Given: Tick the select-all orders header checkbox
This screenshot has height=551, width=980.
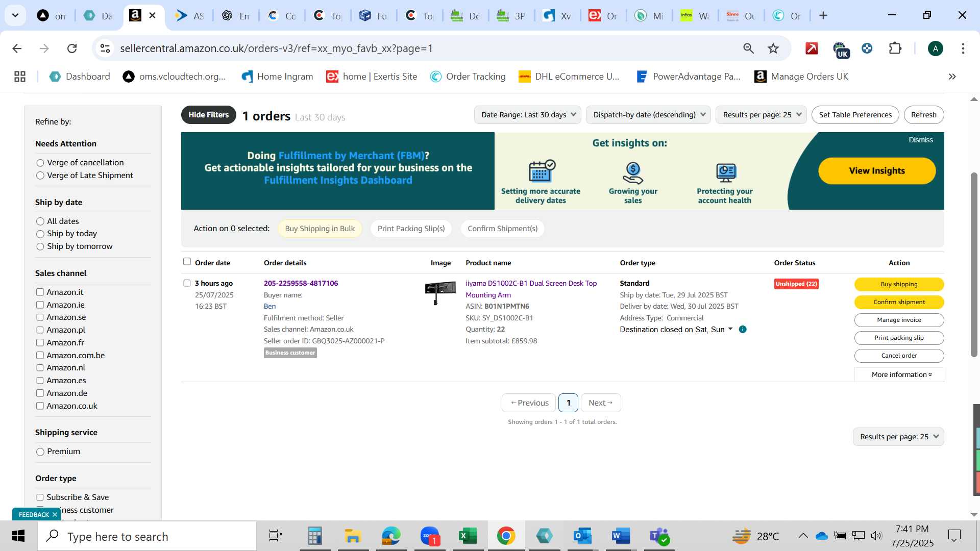Looking at the screenshot, I should tap(187, 262).
